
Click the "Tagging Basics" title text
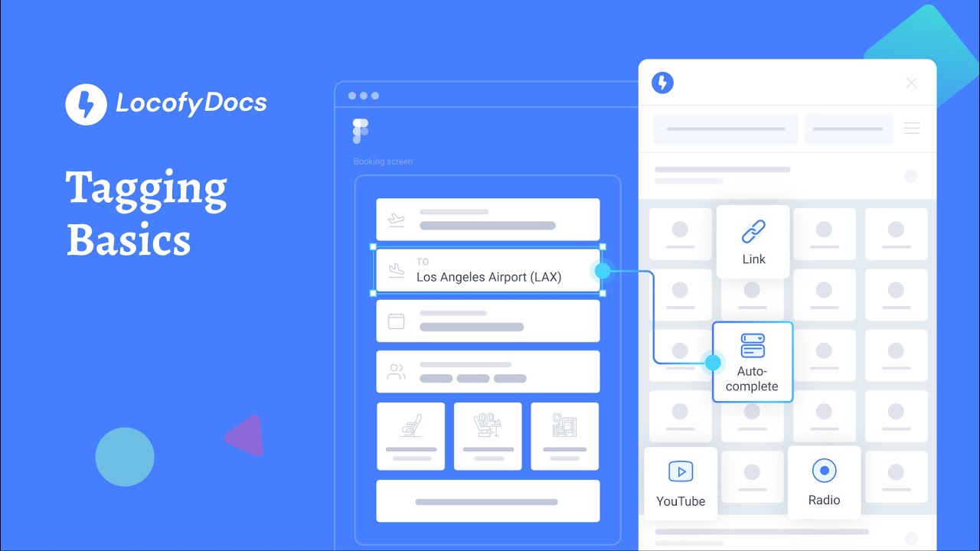click(146, 214)
